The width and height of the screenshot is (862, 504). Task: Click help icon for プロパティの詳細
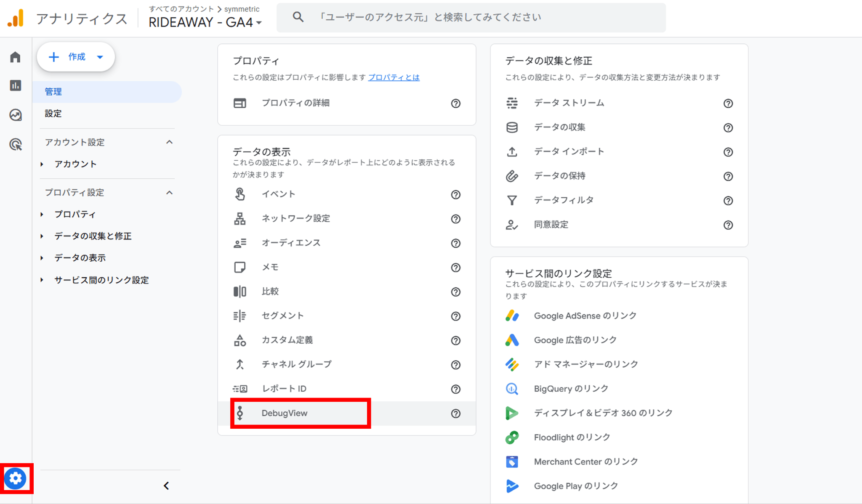click(455, 103)
